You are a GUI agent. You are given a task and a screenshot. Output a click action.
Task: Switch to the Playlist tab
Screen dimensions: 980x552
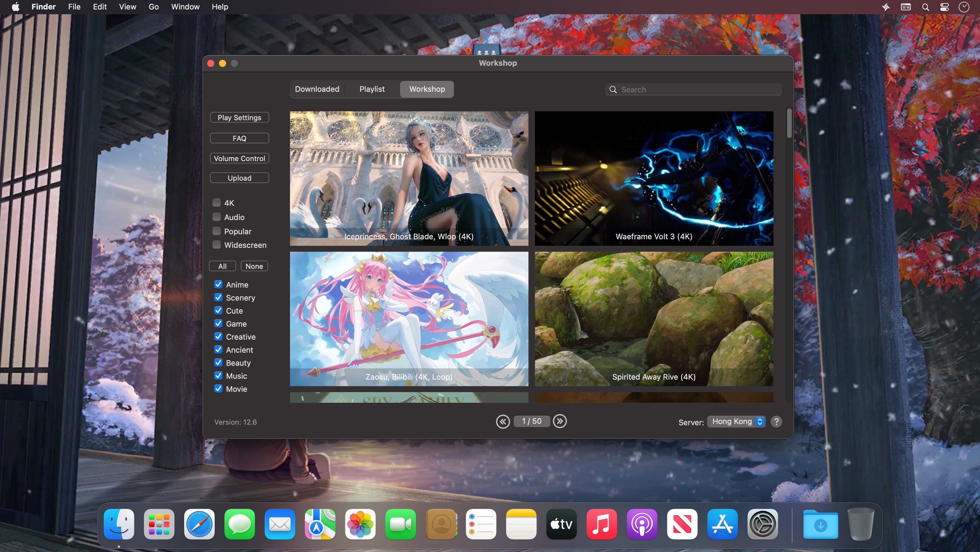coord(372,88)
